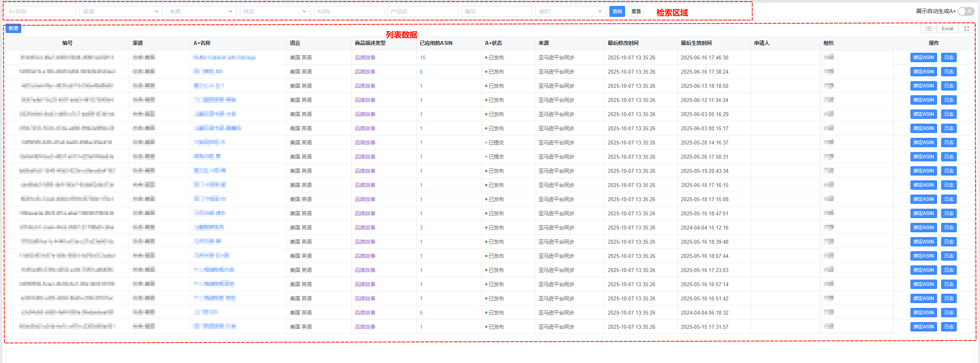Screen dimensions: 980x363
Task: Focus the 产品名 search input field
Action: (x=423, y=11)
